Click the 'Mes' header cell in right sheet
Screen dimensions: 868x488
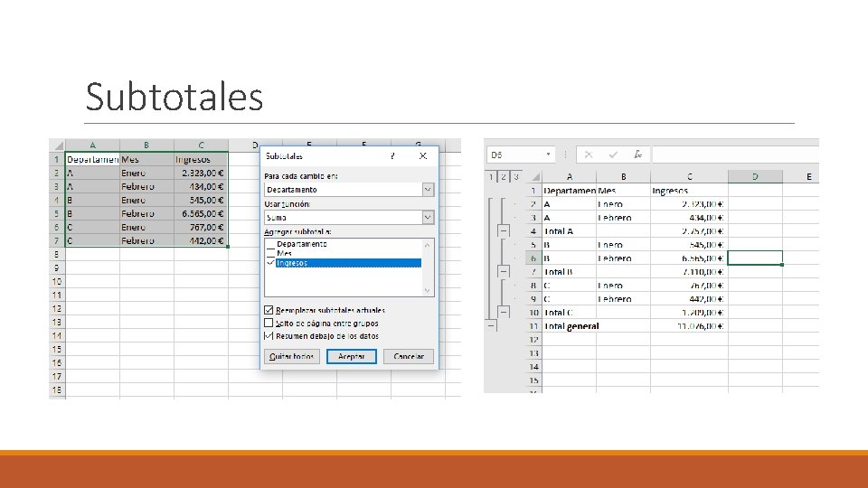click(623, 191)
